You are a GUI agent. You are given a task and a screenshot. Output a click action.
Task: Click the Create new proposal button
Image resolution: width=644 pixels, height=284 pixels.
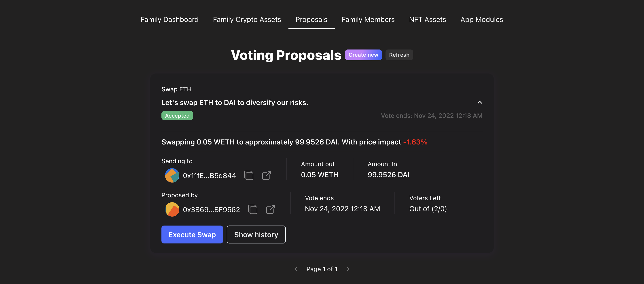(x=363, y=55)
